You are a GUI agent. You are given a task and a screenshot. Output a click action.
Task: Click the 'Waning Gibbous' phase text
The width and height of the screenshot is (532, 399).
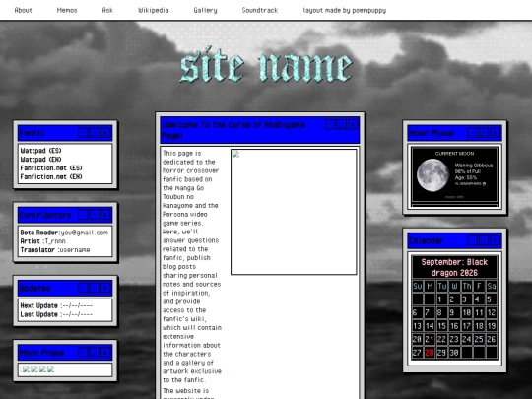click(474, 166)
